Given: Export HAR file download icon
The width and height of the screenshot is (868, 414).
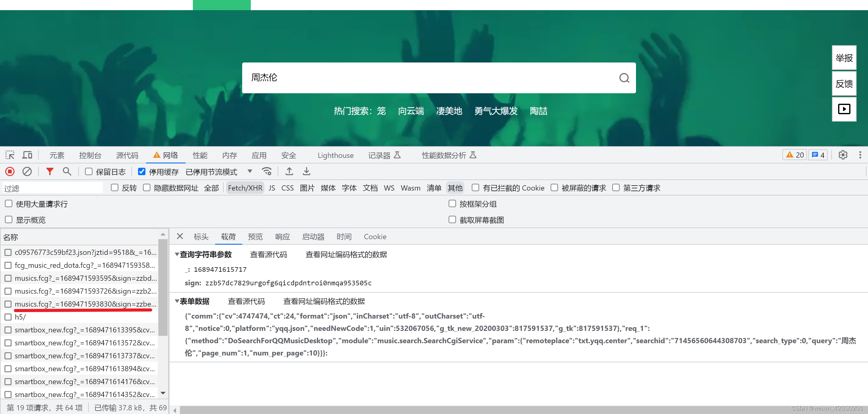Looking at the screenshot, I should [x=306, y=172].
